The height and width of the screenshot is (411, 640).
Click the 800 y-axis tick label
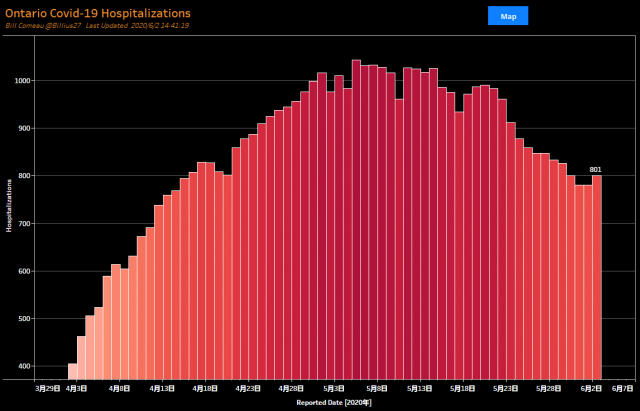[25, 176]
